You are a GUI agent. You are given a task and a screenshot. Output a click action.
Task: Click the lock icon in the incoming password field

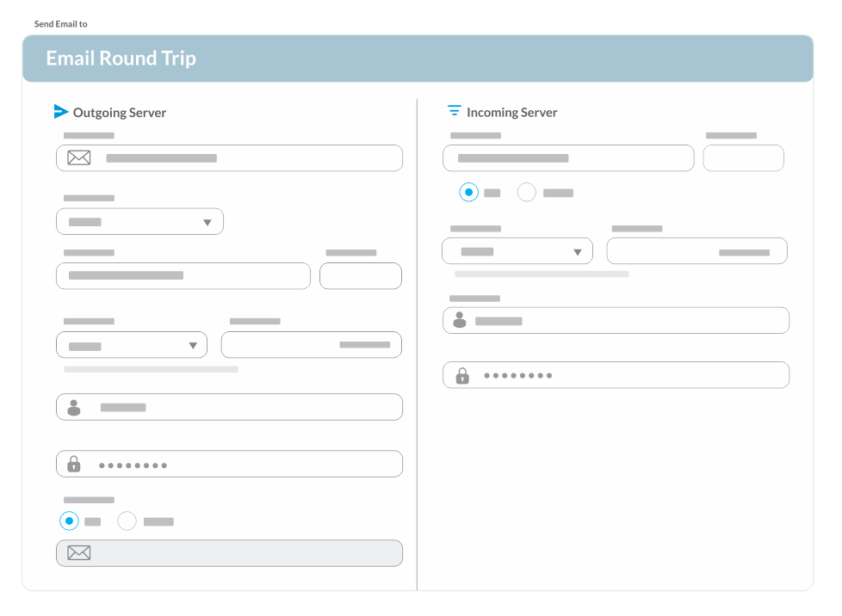pyautogui.click(x=461, y=375)
